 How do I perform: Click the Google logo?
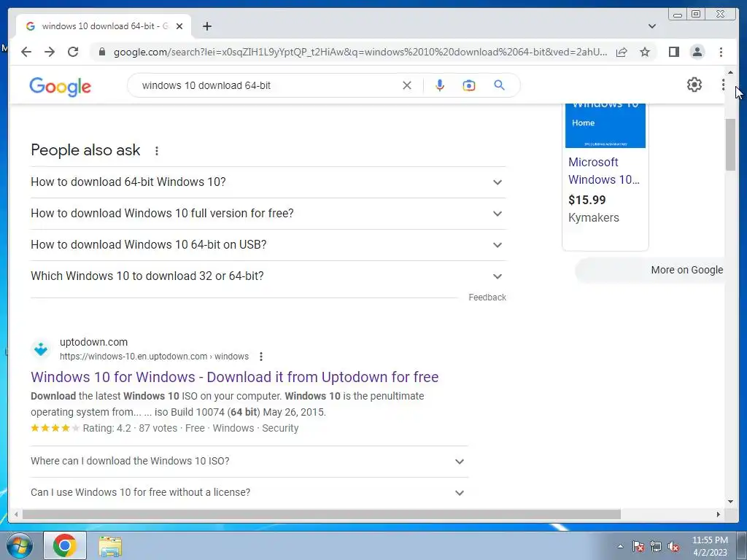[60, 87]
